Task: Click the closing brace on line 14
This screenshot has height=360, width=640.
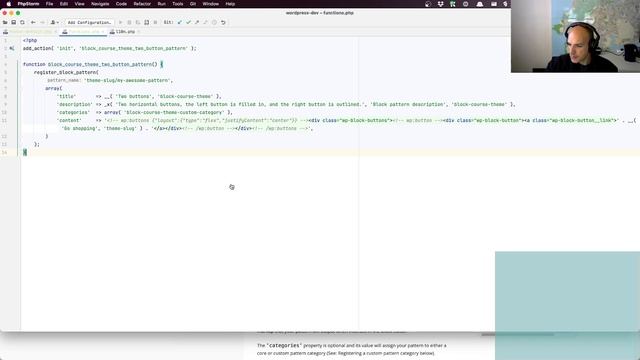Action: click(x=25, y=152)
